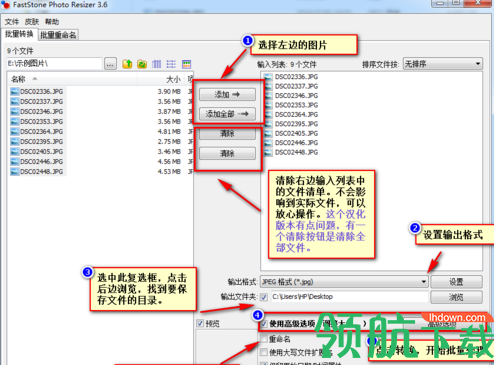Click icon of DSC02448.JPG in 输入列表
Image resolution: width=494 pixels, height=365 pixels.
268,152
